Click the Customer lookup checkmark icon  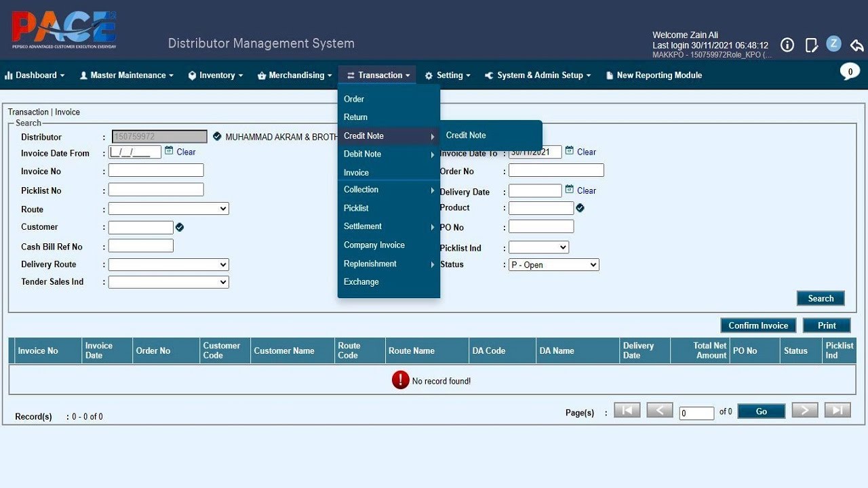coord(180,227)
